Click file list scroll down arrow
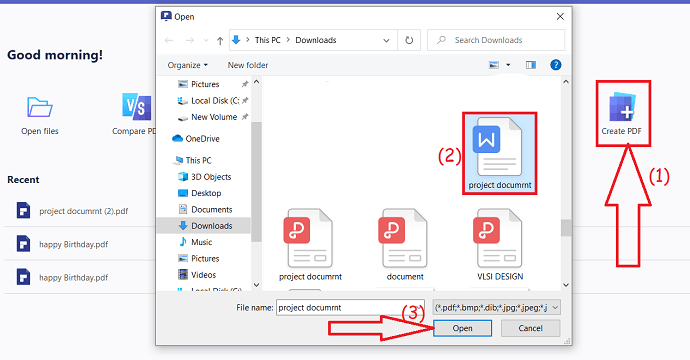Viewport: 690px width, 360px height. click(x=566, y=285)
